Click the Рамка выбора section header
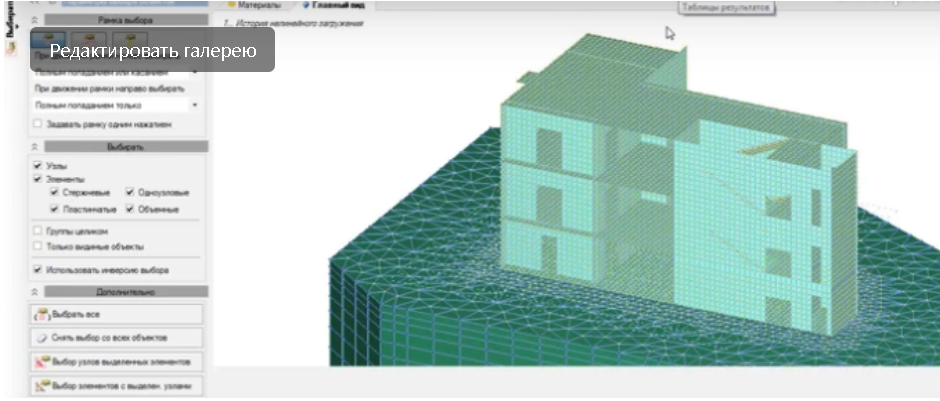Screen dimensions: 940x401 click(x=126, y=20)
